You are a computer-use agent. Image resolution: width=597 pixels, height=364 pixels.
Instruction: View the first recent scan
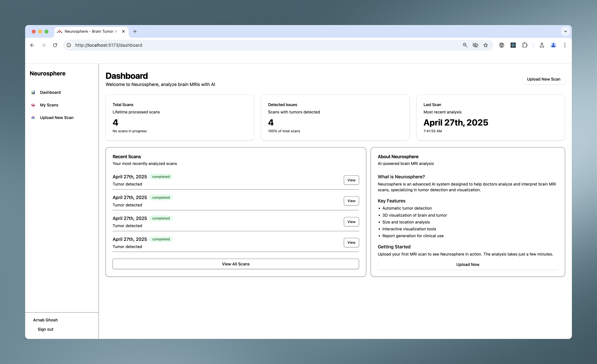point(351,180)
